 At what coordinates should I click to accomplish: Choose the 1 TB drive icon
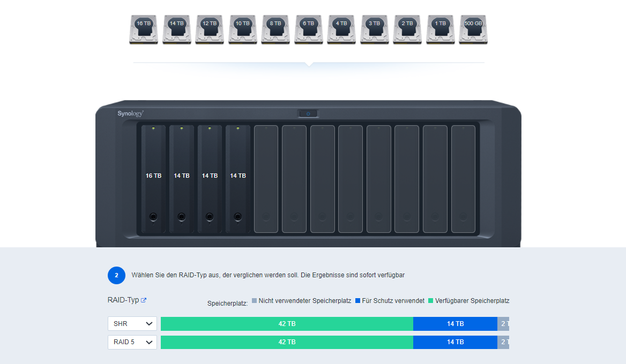point(441,29)
